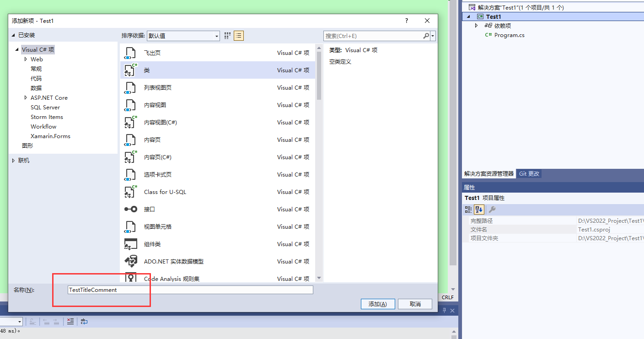The width and height of the screenshot is (644, 339).
Task: Open the dialog help question mark
Action: 407,21
